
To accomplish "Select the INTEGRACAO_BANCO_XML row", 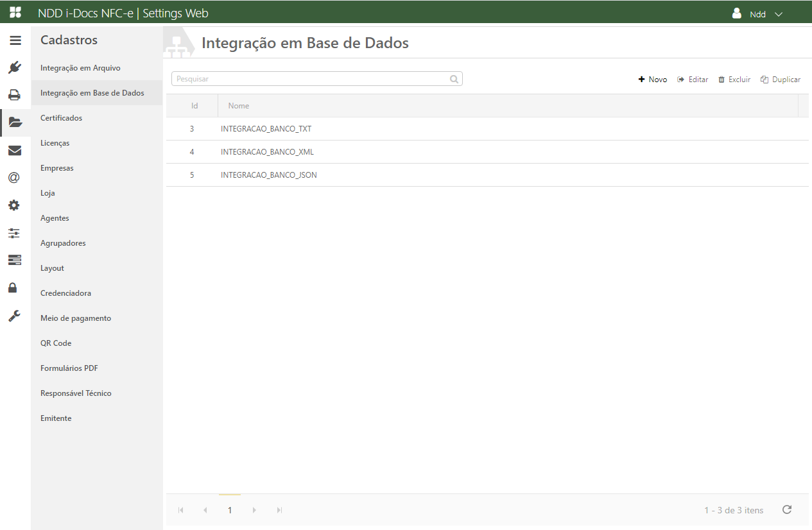I will point(267,152).
